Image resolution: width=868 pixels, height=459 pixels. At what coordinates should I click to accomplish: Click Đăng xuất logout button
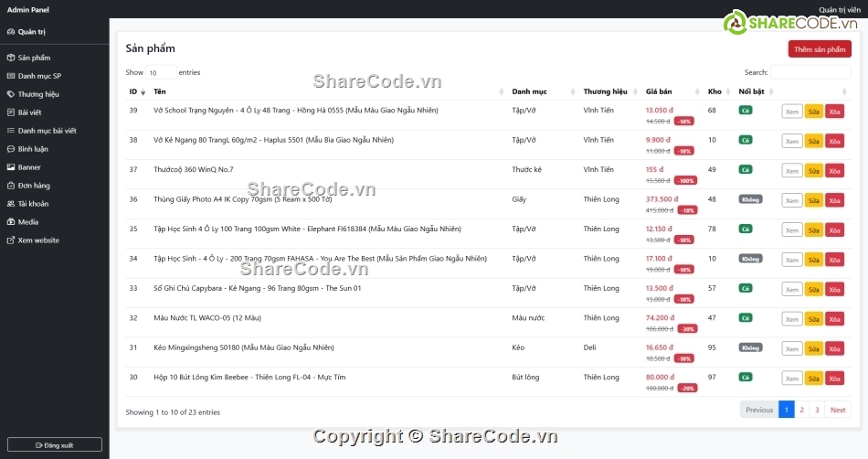[54, 445]
